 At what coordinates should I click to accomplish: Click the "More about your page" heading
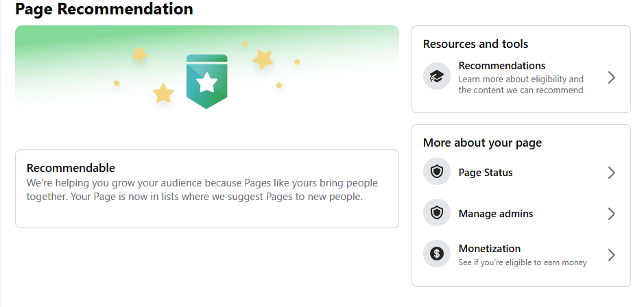point(482,143)
